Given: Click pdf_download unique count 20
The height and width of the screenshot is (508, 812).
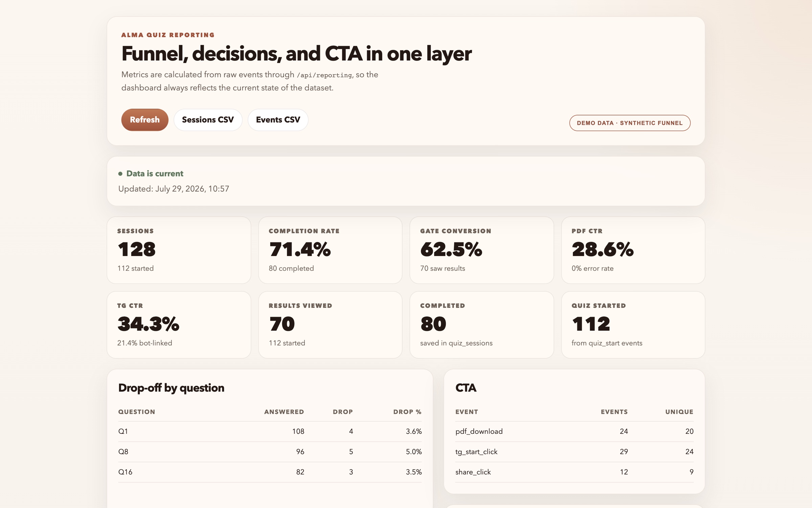Looking at the screenshot, I should (x=690, y=431).
